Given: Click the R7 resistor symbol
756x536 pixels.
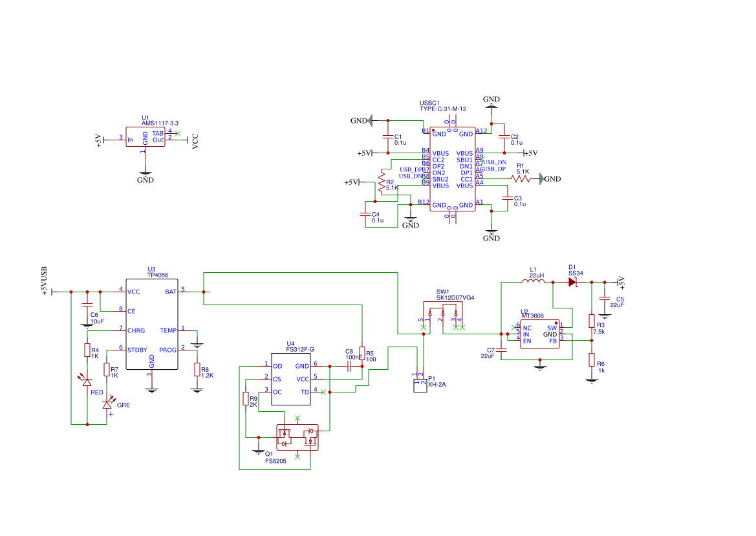Looking at the screenshot, I should 107,370.
